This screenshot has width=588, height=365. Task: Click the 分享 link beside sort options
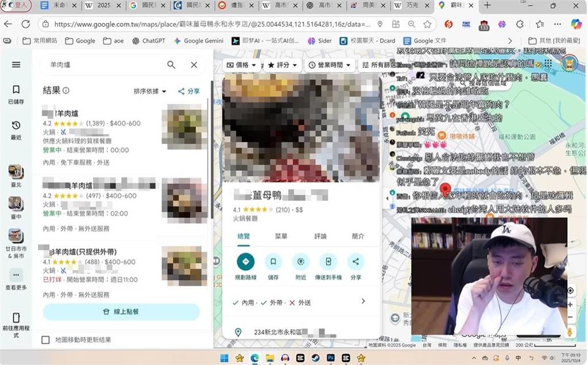189,91
